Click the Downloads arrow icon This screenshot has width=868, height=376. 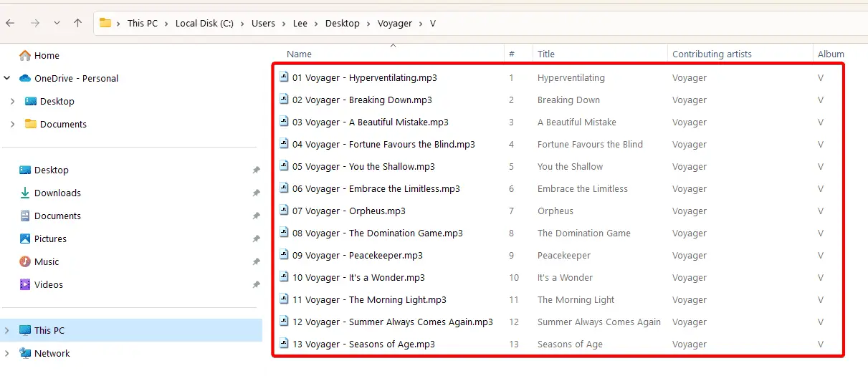pos(25,193)
